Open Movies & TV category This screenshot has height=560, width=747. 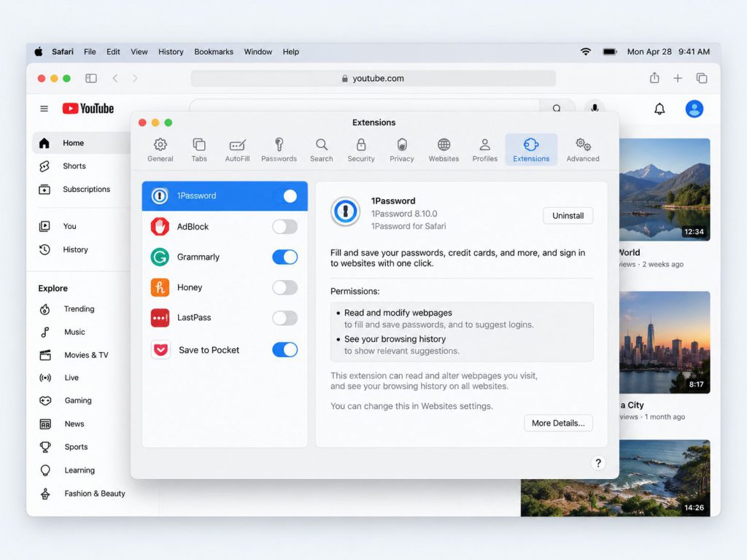[x=86, y=355]
